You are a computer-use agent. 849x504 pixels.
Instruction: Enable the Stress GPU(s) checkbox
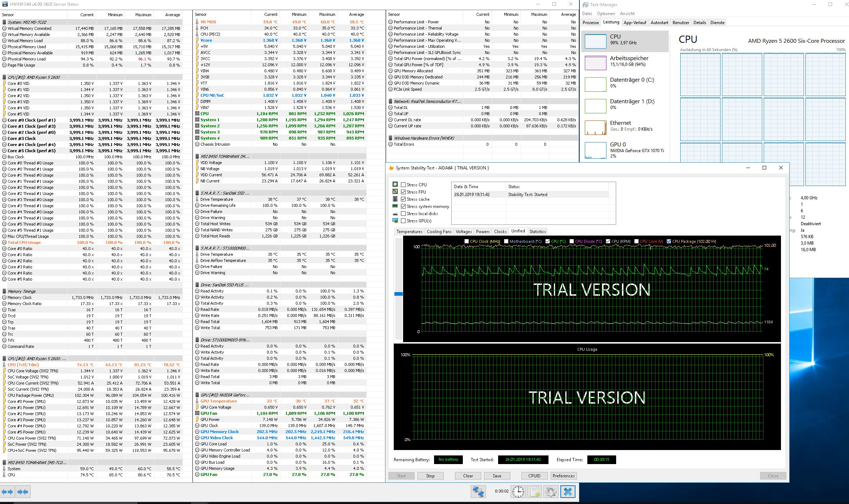403,221
